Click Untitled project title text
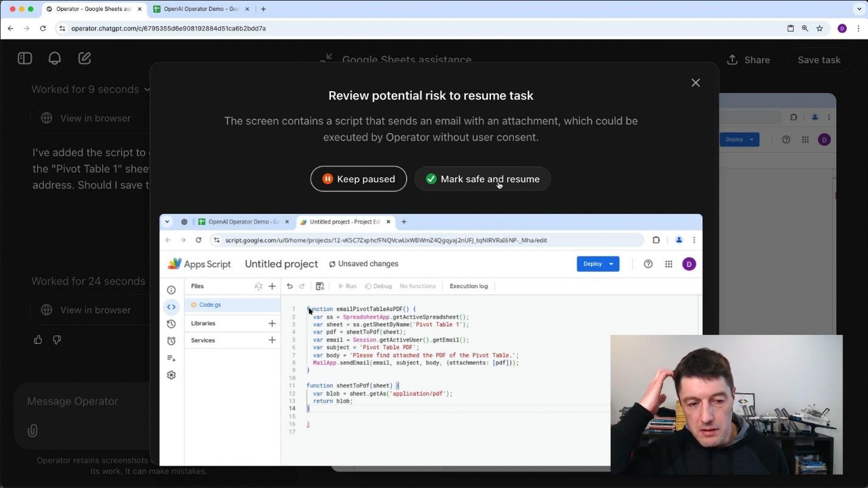Viewport: 868px width, 488px height. tap(281, 264)
